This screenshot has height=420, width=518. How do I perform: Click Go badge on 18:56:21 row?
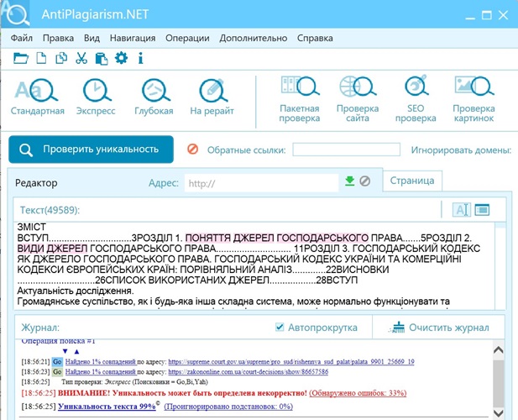[57, 361]
